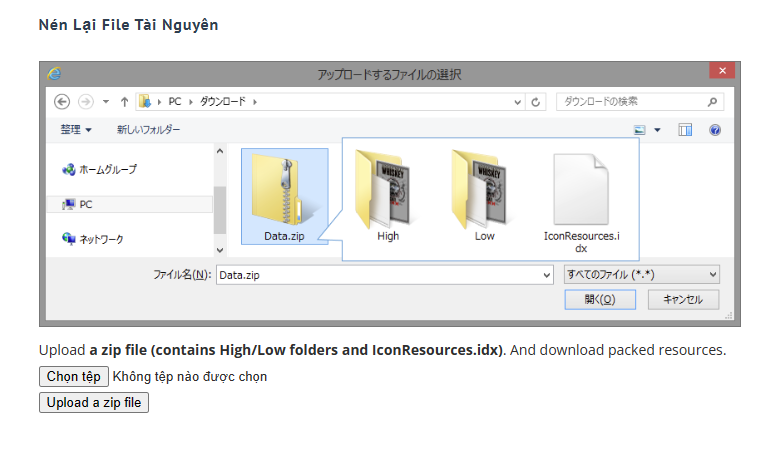This screenshot has height=449, width=764.
Task: Refresh the folder view
Action: click(x=535, y=102)
